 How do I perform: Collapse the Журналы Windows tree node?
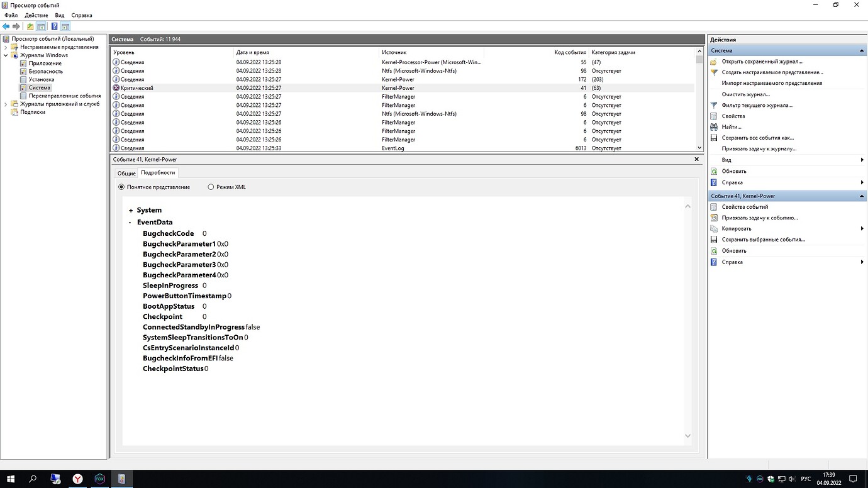6,55
